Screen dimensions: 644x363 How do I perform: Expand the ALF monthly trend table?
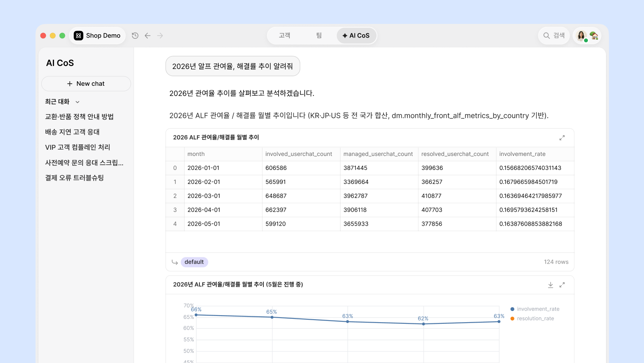click(562, 138)
